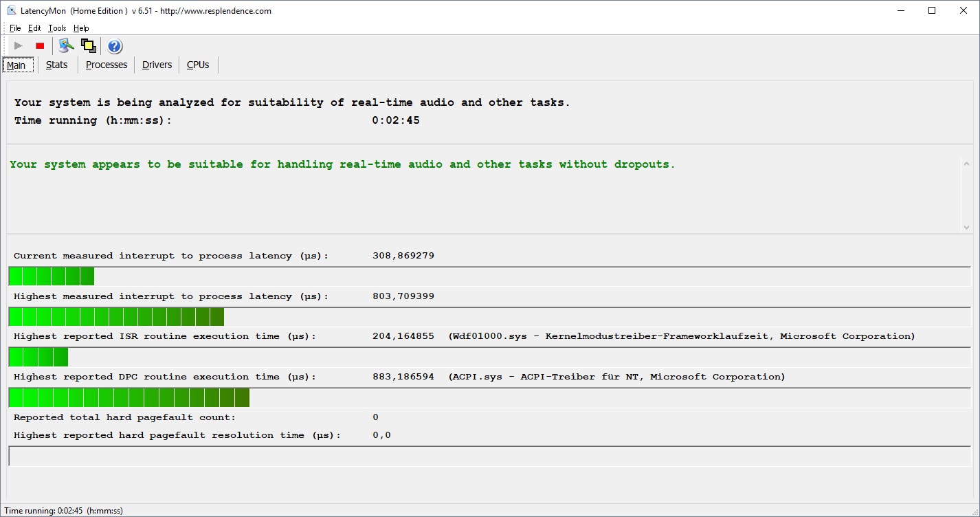Click the 883,186594 DPC time value
This screenshot has height=517, width=980.
403,377
